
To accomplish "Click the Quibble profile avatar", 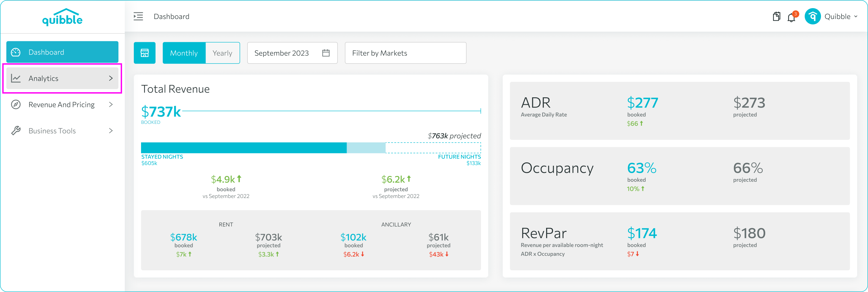I will pos(813,17).
